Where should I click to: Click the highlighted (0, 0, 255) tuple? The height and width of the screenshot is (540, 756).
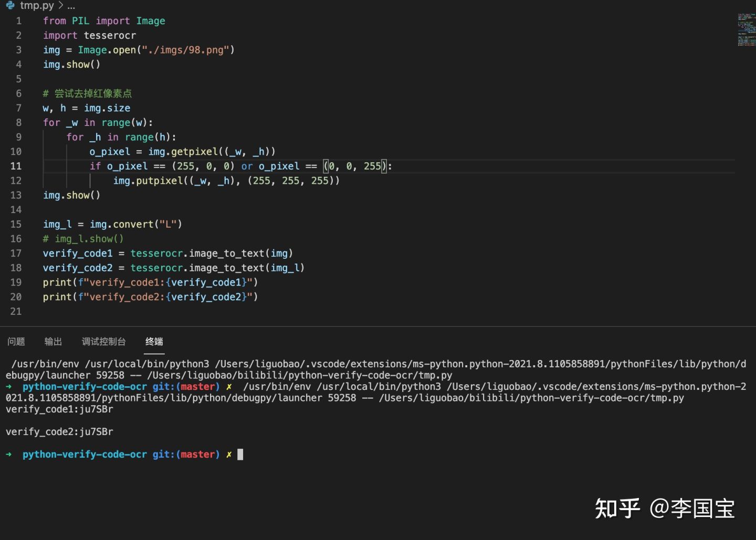pyautogui.click(x=355, y=166)
